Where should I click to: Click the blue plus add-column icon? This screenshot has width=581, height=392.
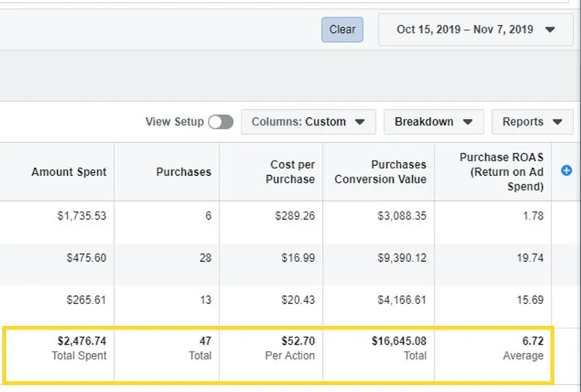[566, 171]
